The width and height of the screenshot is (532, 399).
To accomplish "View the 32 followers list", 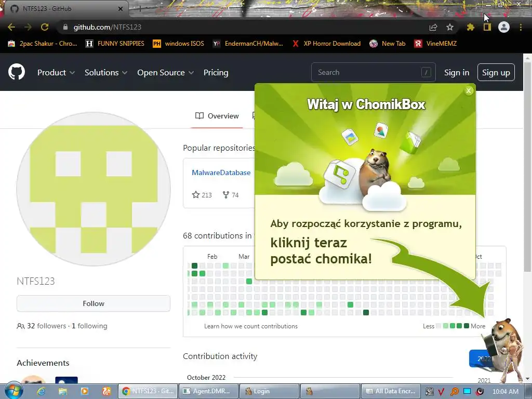I will (x=46, y=326).
